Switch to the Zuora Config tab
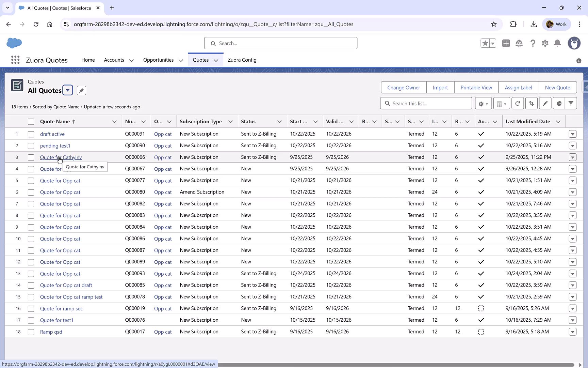The image size is (588, 368). tap(242, 60)
